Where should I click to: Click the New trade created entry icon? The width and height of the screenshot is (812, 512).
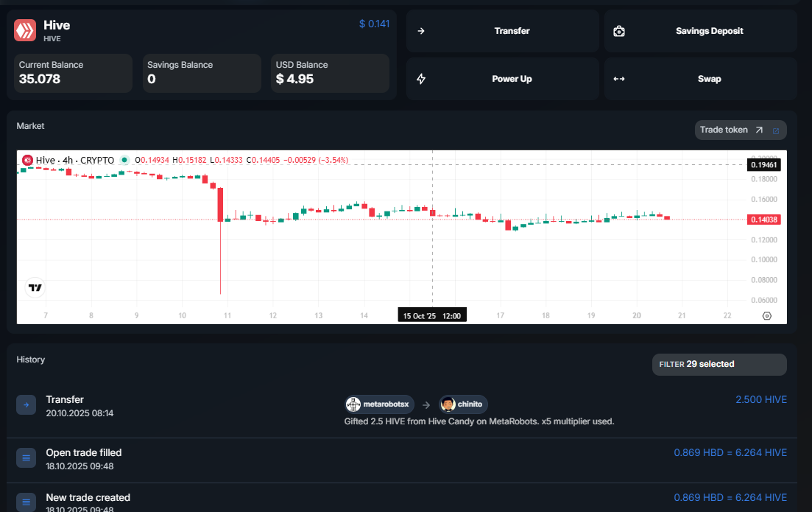26,502
